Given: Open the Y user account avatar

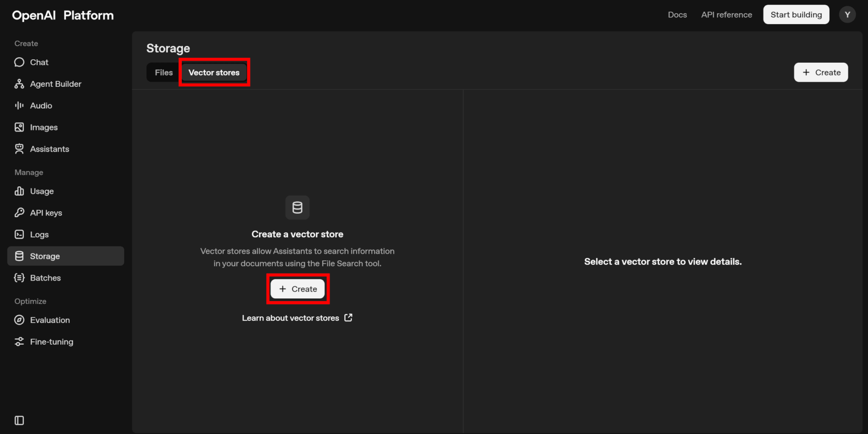Looking at the screenshot, I should point(847,15).
